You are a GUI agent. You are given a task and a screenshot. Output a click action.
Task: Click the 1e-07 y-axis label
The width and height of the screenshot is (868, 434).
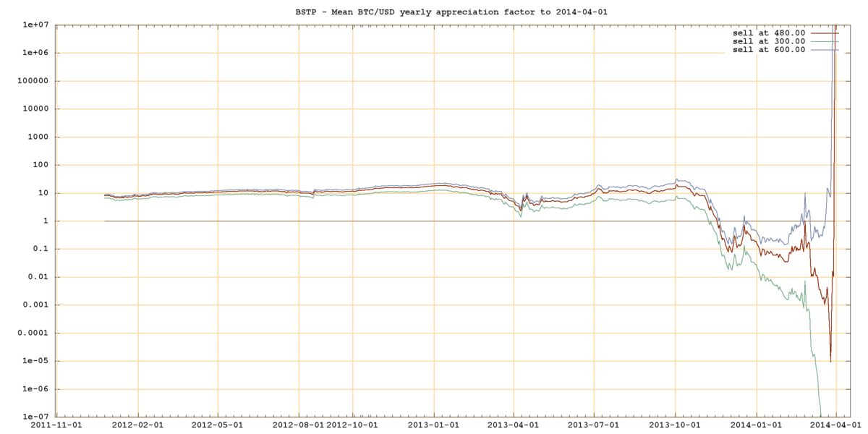[35, 417]
